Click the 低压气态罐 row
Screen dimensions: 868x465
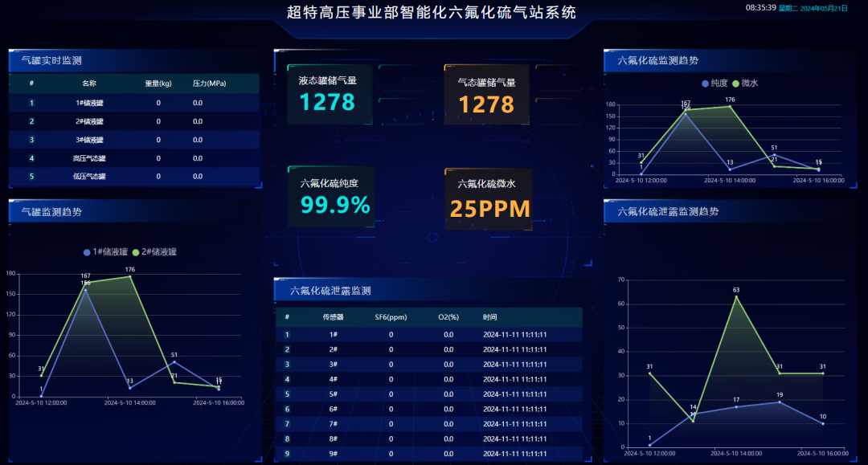coord(133,176)
